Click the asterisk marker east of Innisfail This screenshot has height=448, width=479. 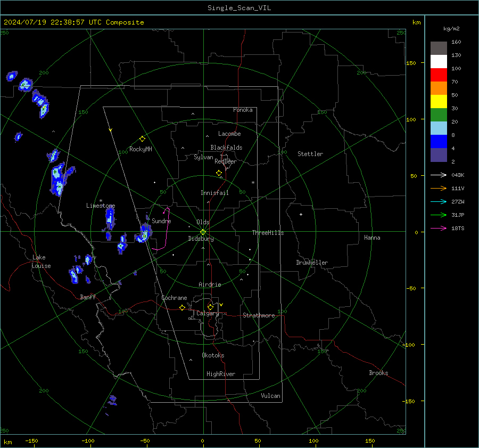[x=253, y=183]
